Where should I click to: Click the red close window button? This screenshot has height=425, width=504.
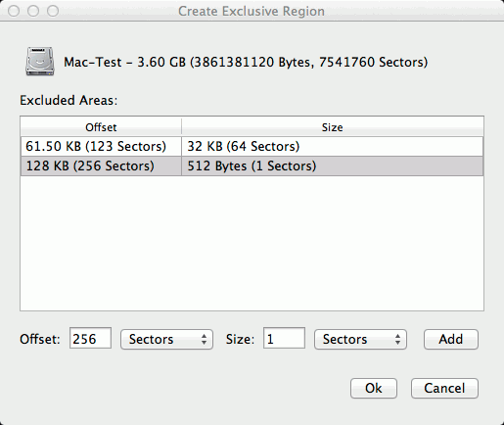(x=14, y=11)
